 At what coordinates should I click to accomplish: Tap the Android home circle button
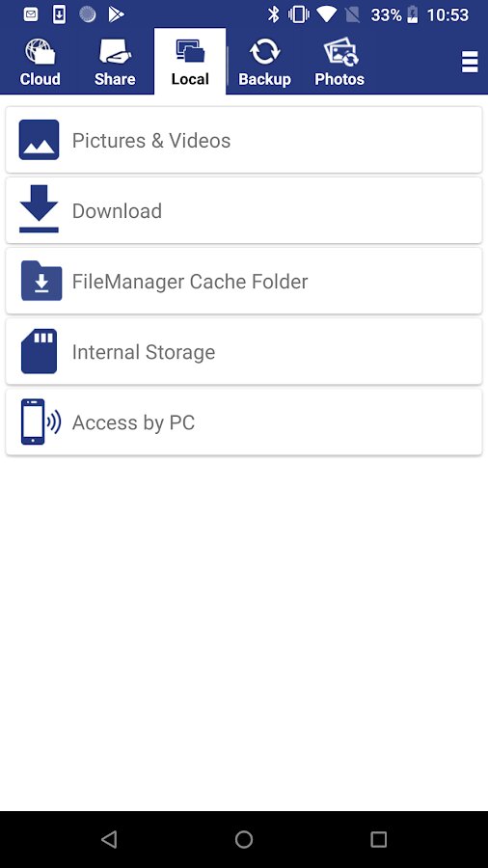click(x=243, y=839)
